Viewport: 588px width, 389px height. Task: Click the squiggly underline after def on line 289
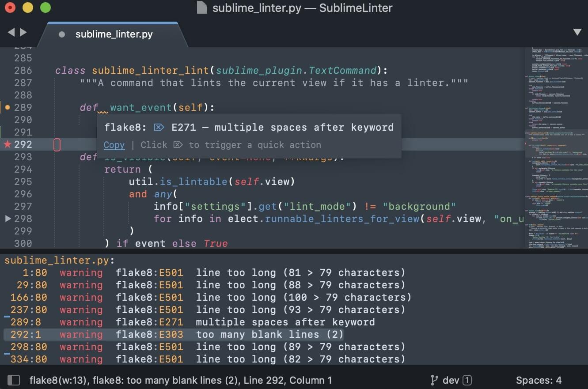coord(102,113)
